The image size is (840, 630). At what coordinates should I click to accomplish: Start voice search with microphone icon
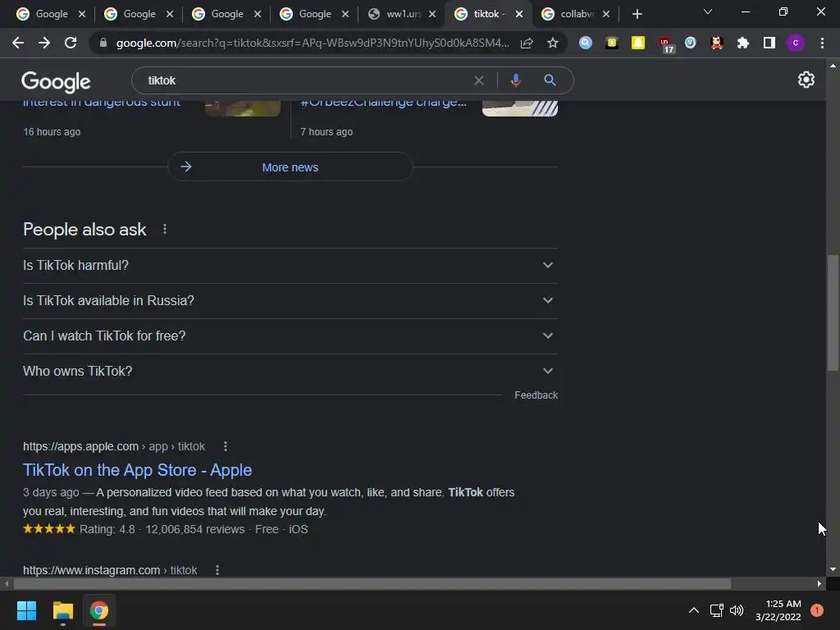pos(515,80)
